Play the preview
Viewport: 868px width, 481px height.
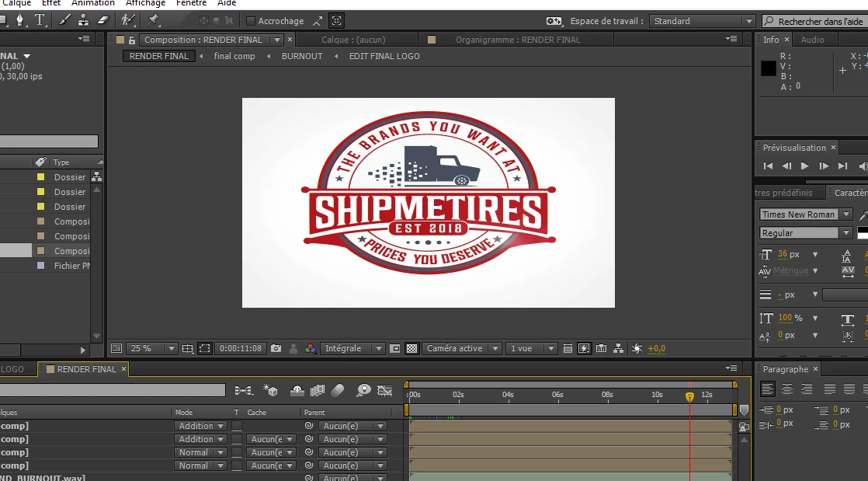click(x=804, y=166)
